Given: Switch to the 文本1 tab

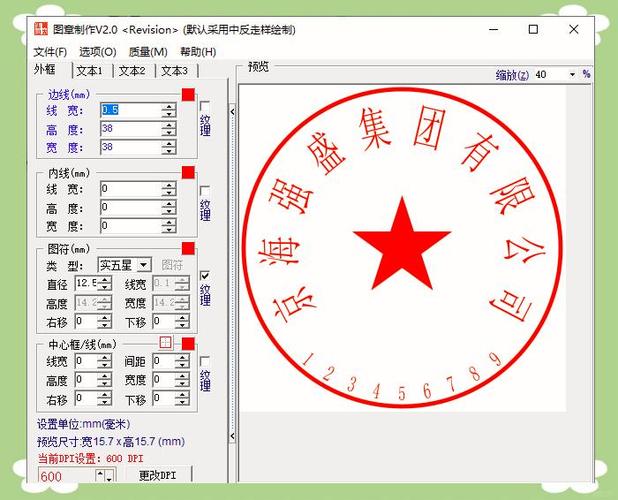Looking at the screenshot, I should click(x=89, y=71).
